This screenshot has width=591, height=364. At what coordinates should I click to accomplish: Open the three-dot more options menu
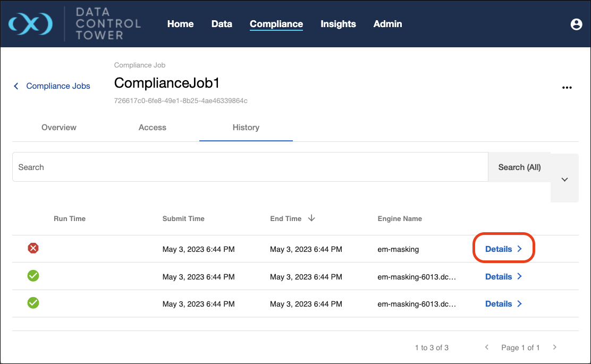(x=567, y=88)
